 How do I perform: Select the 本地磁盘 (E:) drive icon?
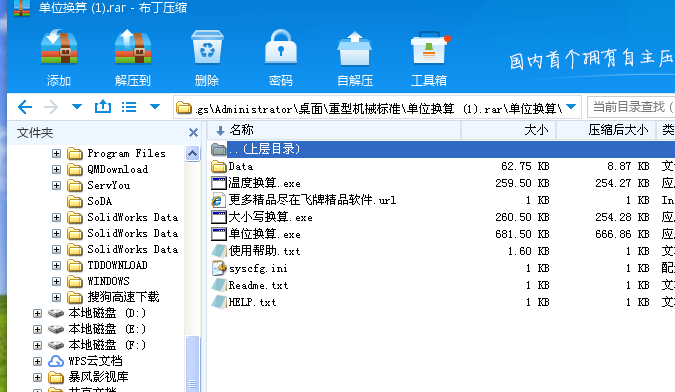coord(56,329)
